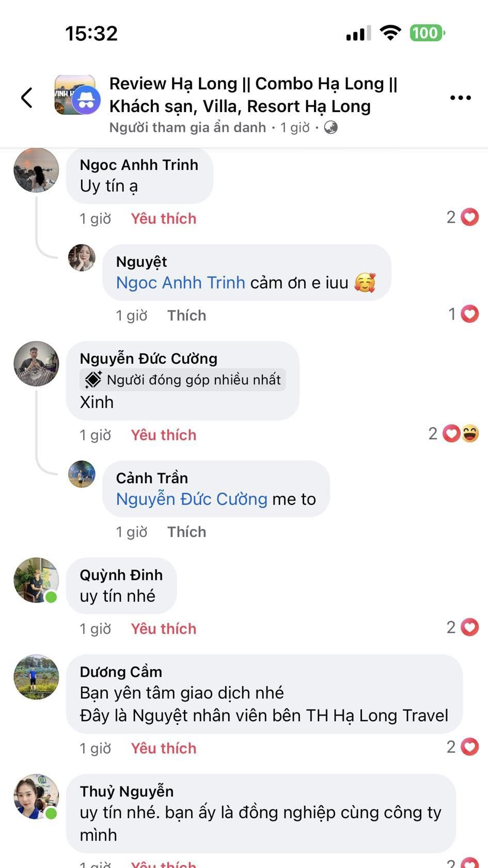View heart reaction on Nguyệt's reply
488x868 pixels.
click(x=464, y=314)
